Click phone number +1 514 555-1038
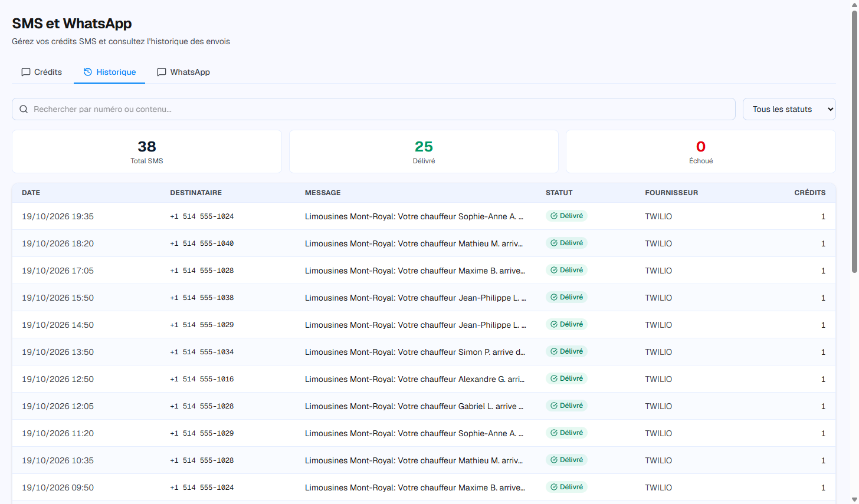 coord(202,298)
